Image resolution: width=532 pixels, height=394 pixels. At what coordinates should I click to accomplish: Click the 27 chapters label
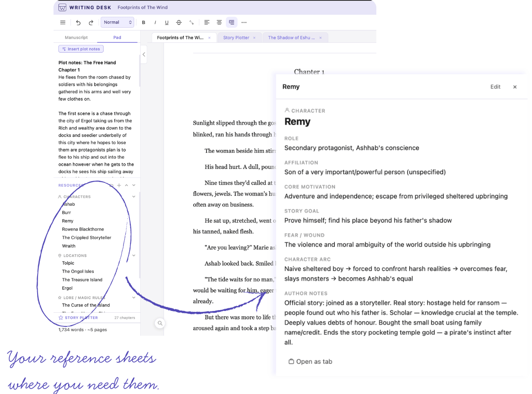(x=124, y=318)
